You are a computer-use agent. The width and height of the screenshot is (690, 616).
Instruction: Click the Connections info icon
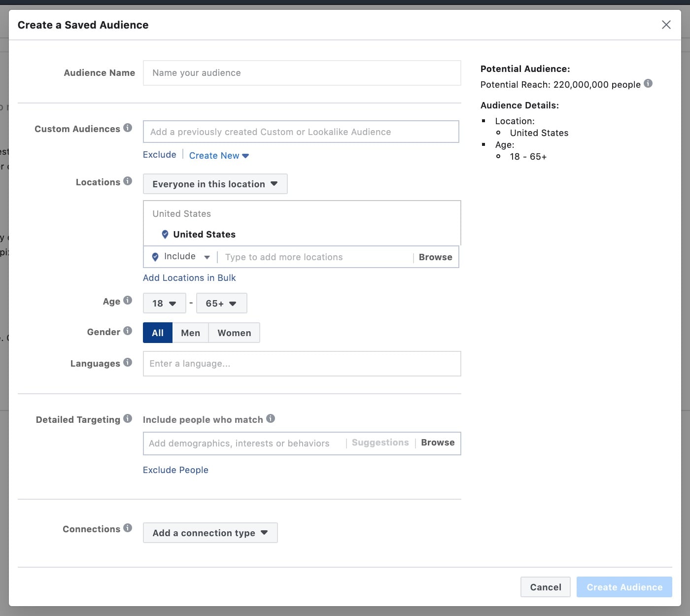click(128, 528)
